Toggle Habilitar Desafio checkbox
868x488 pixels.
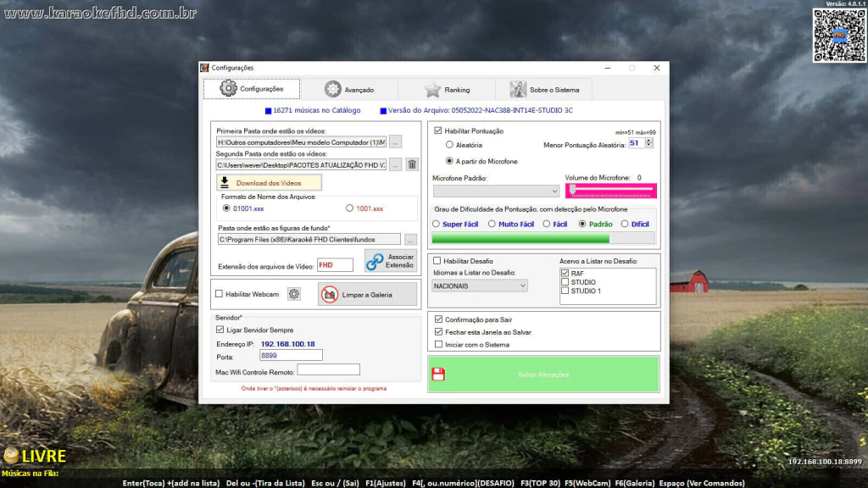pyautogui.click(x=437, y=261)
